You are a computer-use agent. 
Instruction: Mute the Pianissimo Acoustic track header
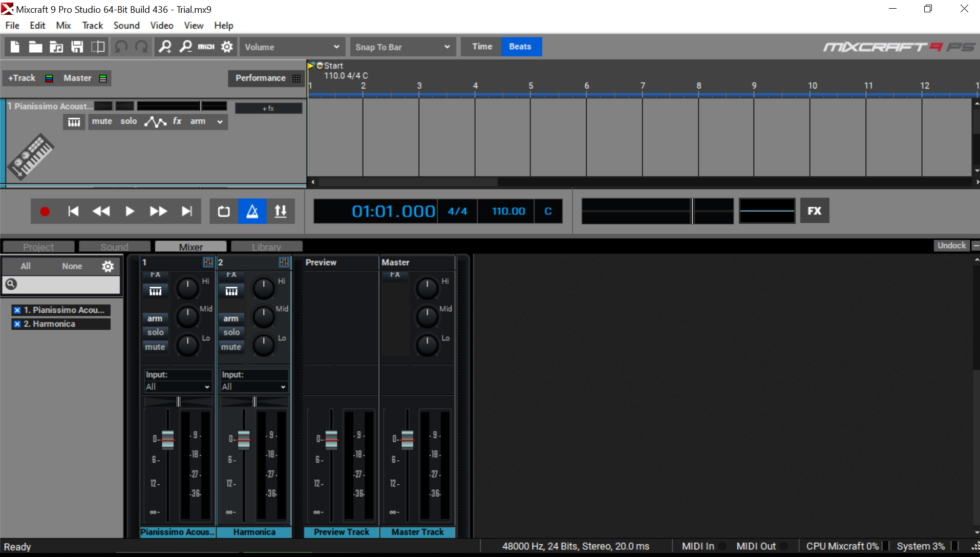(x=102, y=121)
